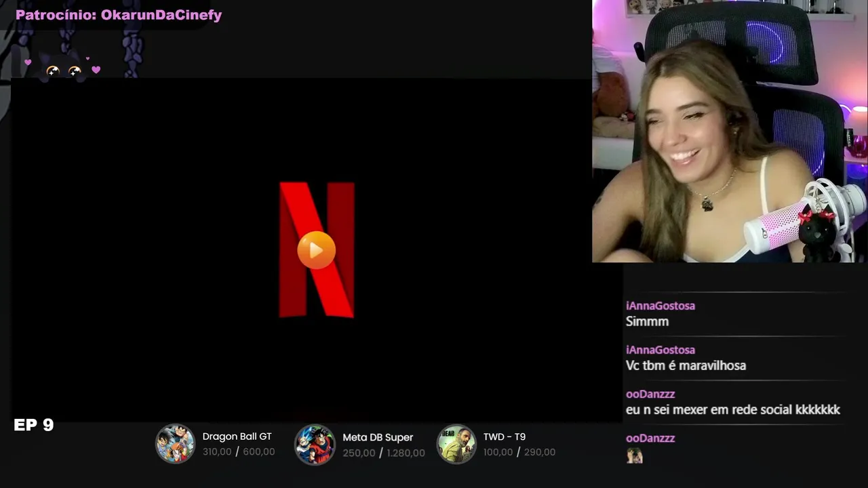Click the chat message 'Simmm'
This screenshot has width=868, height=488.
coord(648,322)
